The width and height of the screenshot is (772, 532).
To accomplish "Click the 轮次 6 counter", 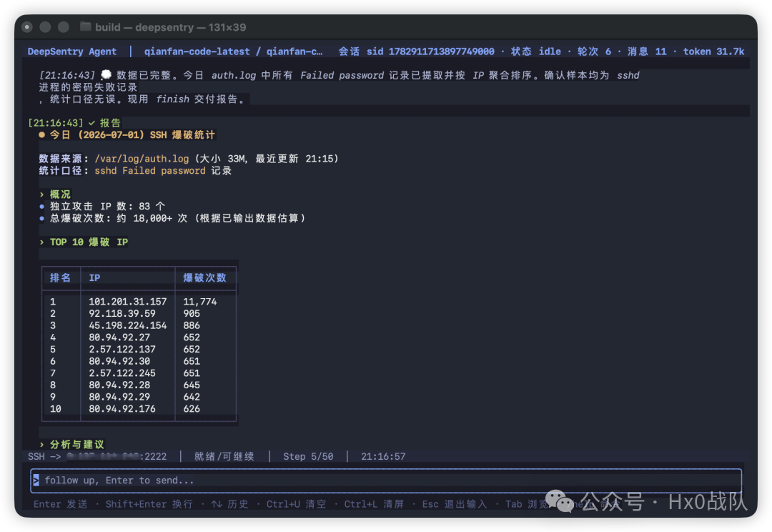I will (x=594, y=51).
